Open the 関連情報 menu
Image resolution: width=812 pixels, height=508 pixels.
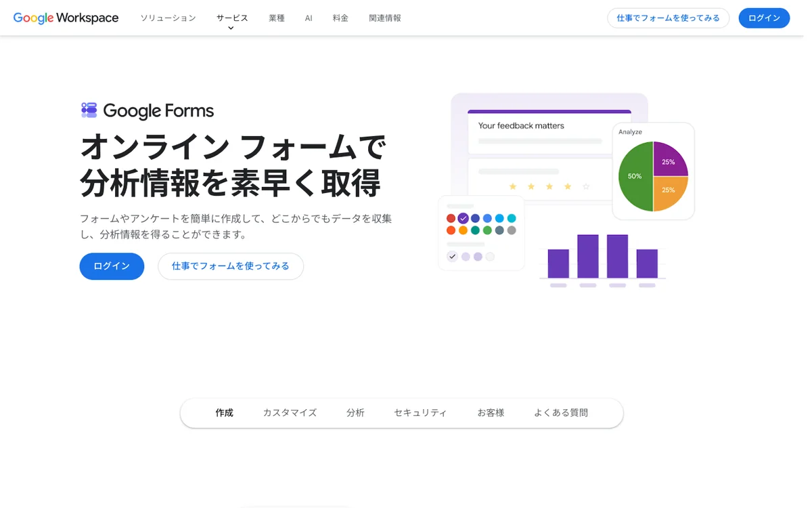click(x=385, y=18)
